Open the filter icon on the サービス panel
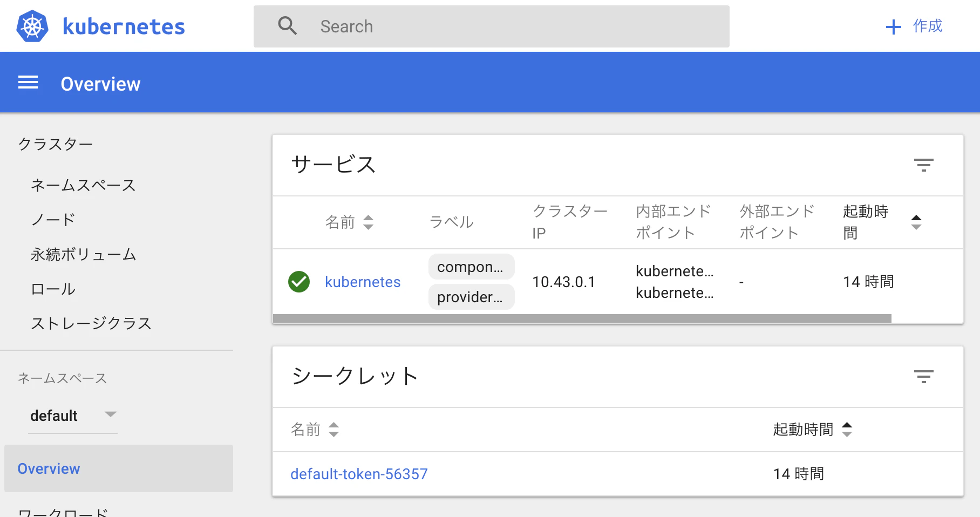 click(924, 165)
